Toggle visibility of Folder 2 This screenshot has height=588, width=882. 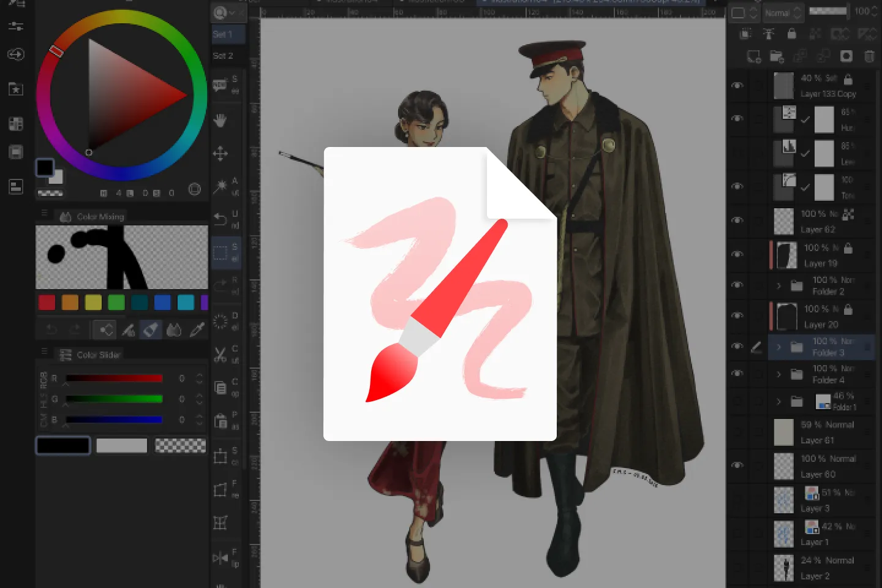(x=737, y=285)
